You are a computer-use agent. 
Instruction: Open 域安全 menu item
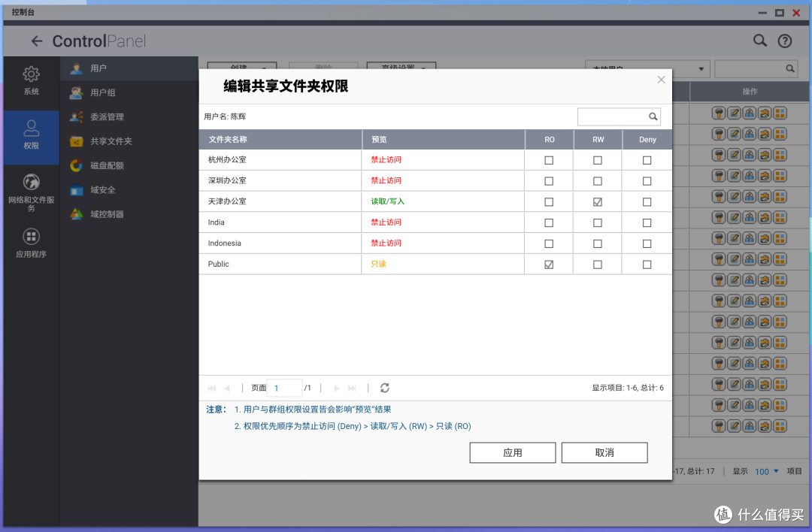point(129,190)
